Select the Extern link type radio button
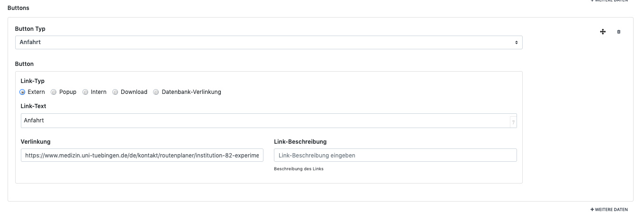Image resolution: width=644 pixels, height=212 pixels. 22,92
